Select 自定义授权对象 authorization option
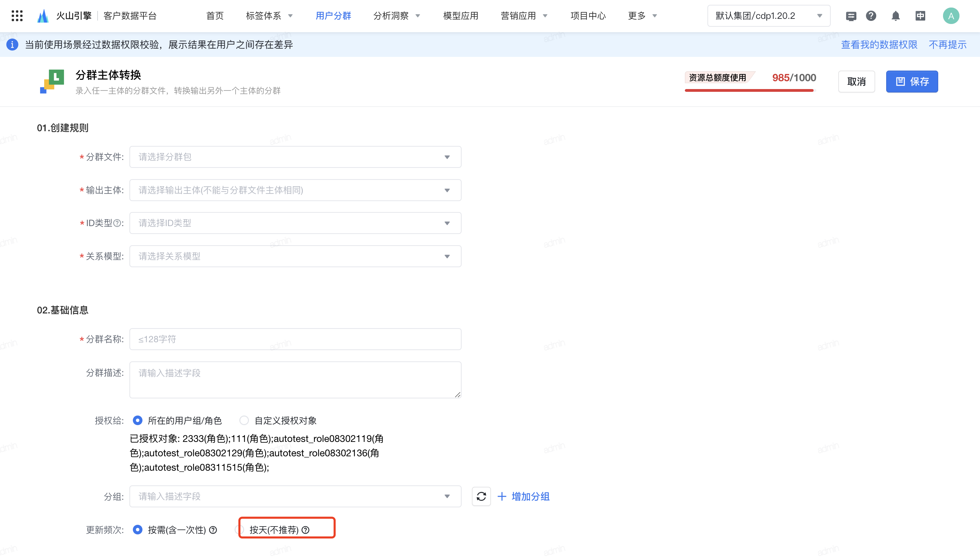Image resolution: width=980 pixels, height=557 pixels. coord(244,421)
